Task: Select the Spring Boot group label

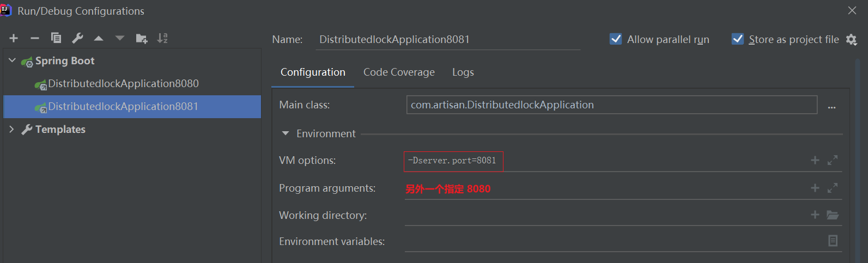Action: (x=65, y=61)
